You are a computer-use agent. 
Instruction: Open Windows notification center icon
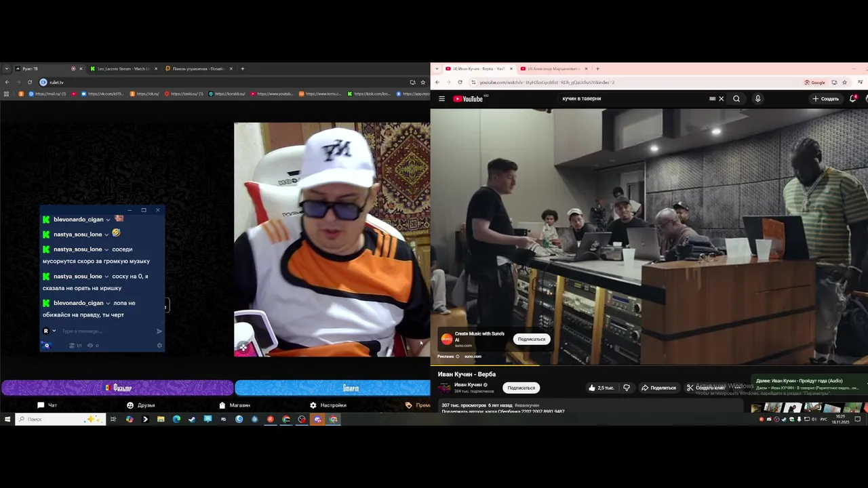[858, 420]
